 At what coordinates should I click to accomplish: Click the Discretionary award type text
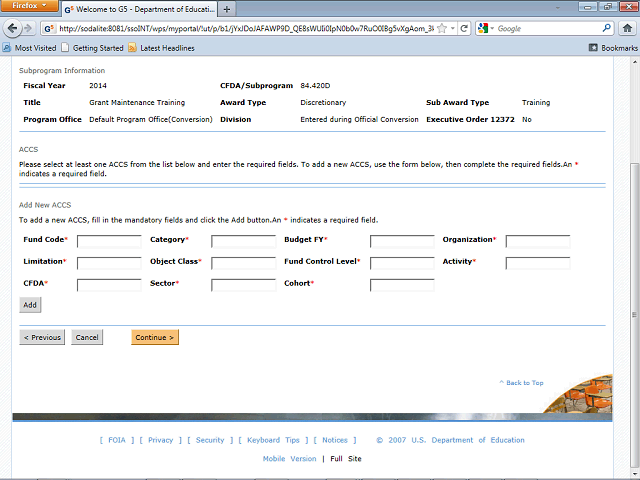(323, 102)
